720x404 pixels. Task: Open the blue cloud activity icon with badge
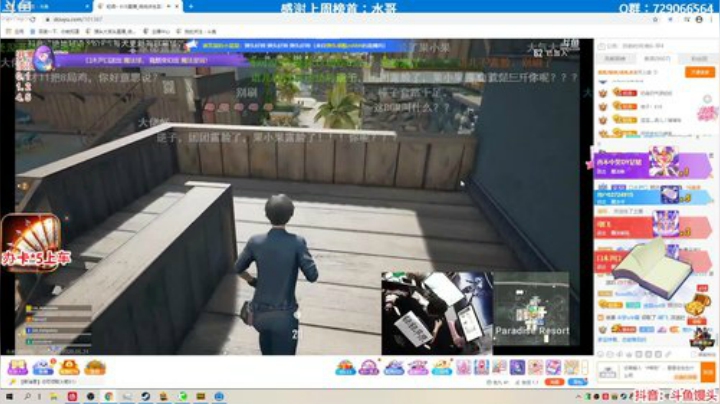(x=43, y=367)
